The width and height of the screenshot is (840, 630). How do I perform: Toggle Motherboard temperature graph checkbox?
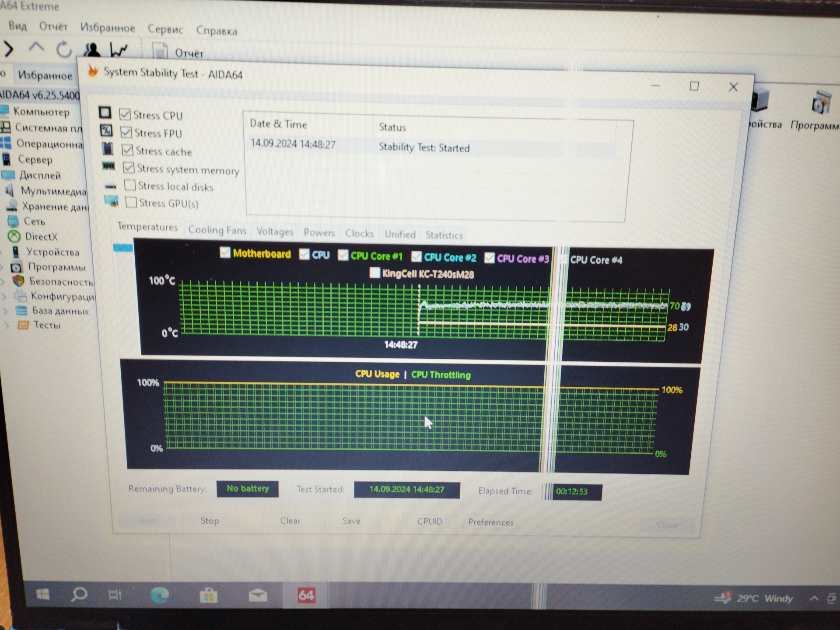tap(225, 252)
